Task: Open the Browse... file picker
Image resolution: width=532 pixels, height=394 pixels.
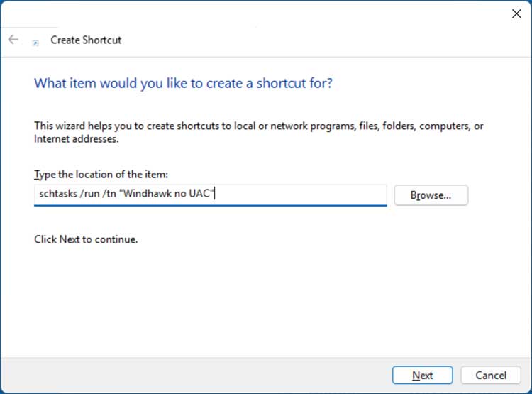Action: point(431,195)
